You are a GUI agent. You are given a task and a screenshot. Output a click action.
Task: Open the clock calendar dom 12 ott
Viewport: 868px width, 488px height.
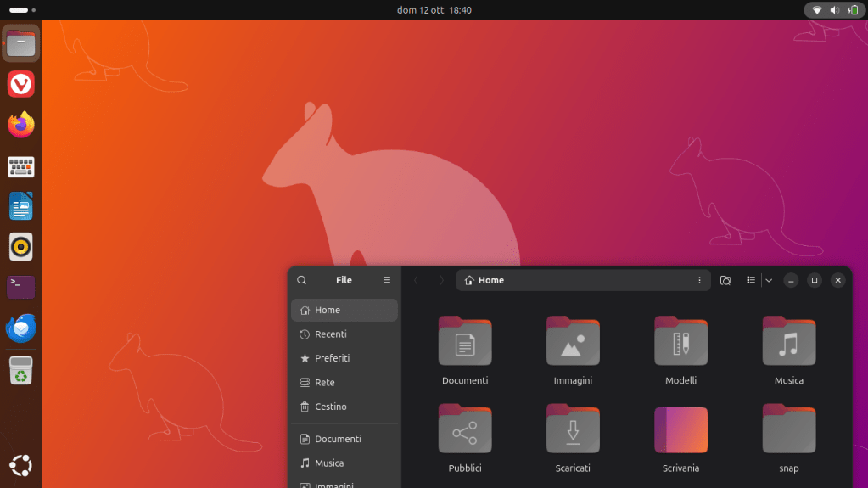click(x=434, y=10)
